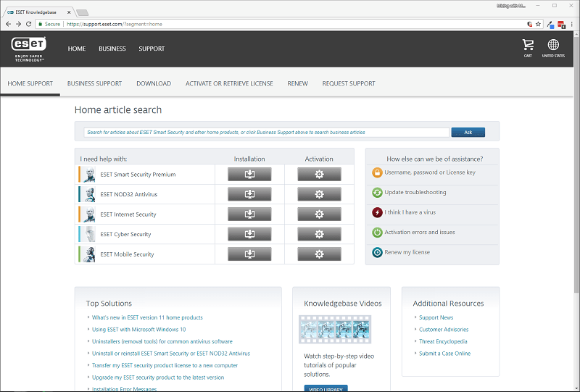The height and width of the screenshot is (392, 580).
Task: Reload the page with refresh icon
Action: pyautogui.click(x=28, y=24)
